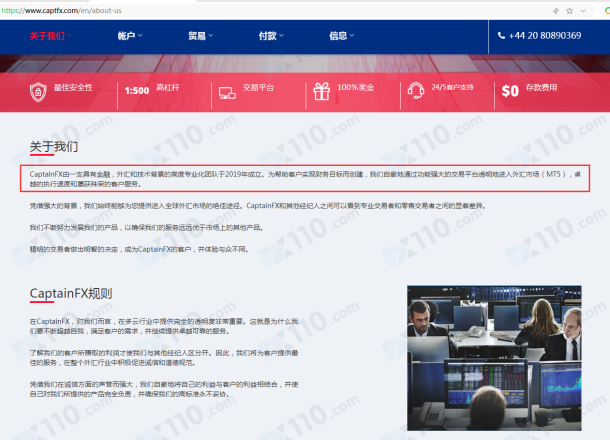Open the 信息 navigation menu
The image size is (610, 440).
pyautogui.click(x=342, y=36)
